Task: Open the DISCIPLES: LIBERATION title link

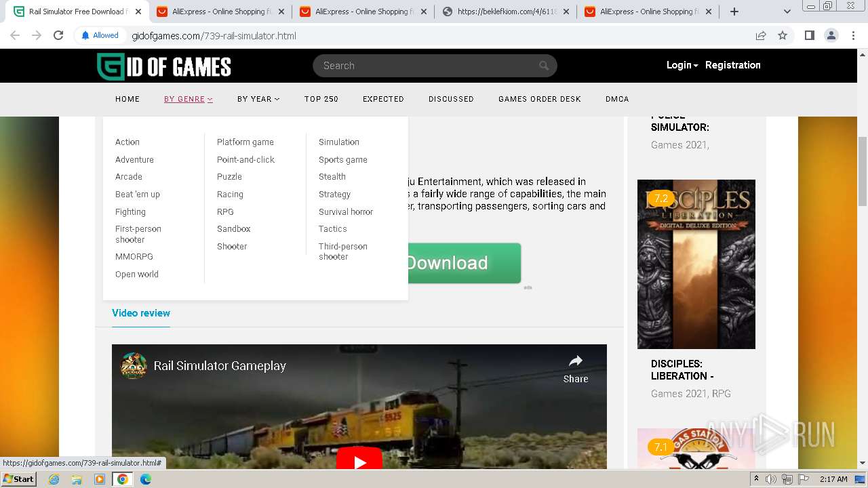Action: point(682,369)
